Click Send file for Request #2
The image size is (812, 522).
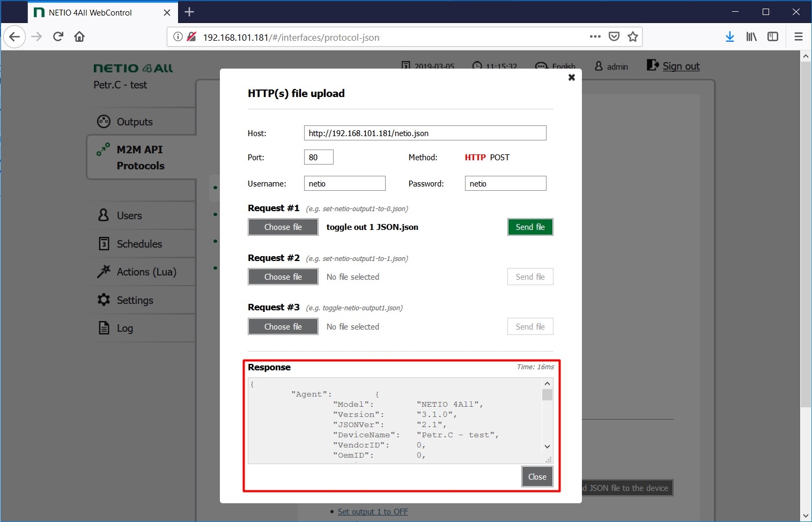point(530,277)
